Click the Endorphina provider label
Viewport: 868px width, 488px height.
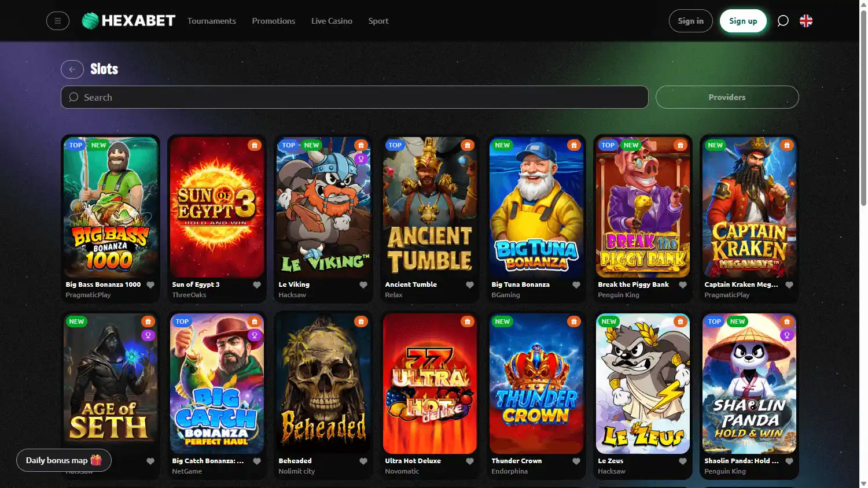[510, 471]
